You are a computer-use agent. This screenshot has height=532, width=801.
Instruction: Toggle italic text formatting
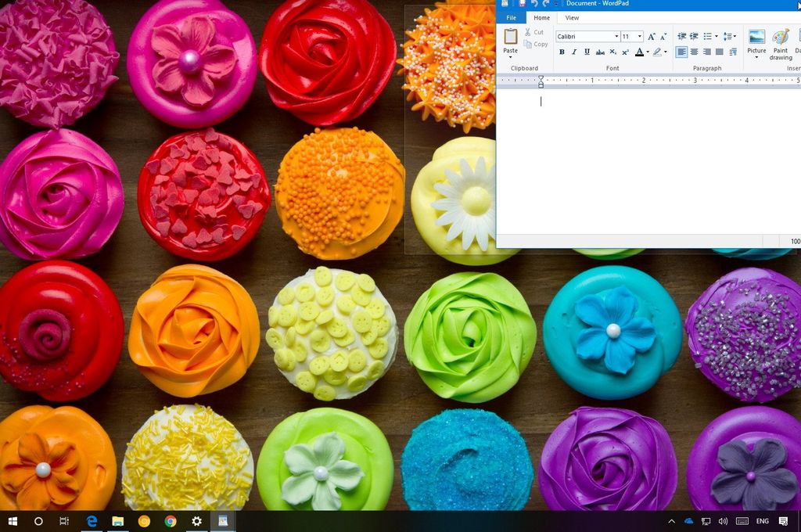574,52
